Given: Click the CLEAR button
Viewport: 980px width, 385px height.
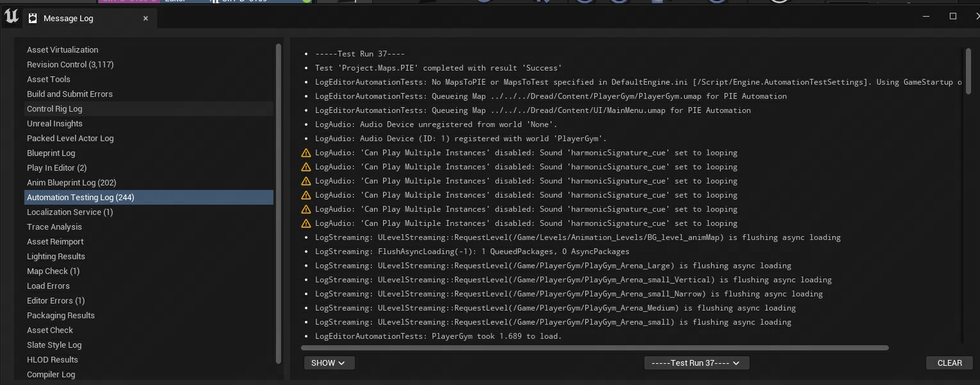Looking at the screenshot, I should (x=949, y=363).
